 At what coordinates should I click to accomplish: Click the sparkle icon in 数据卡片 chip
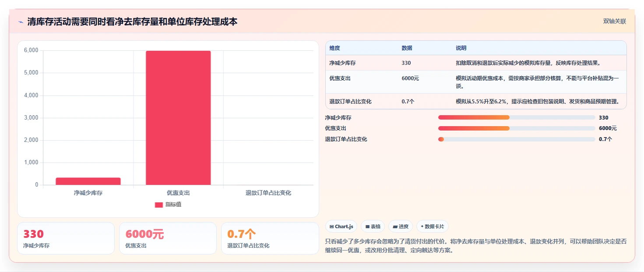point(422,227)
